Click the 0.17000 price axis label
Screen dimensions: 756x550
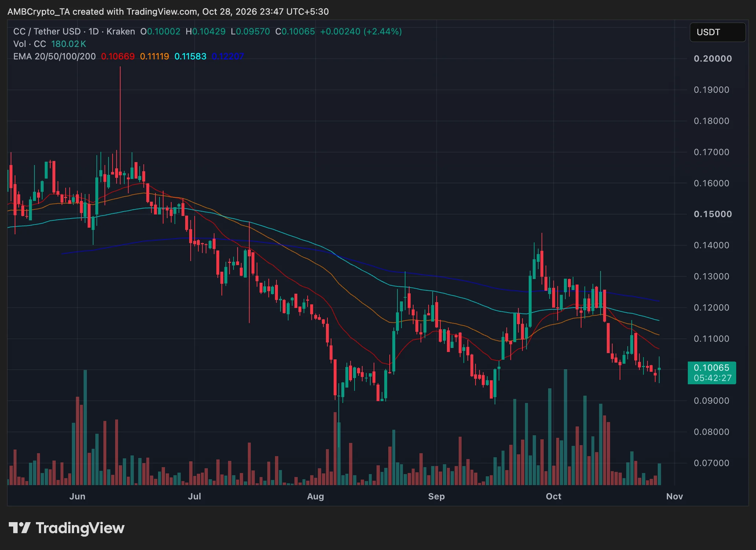point(712,152)
